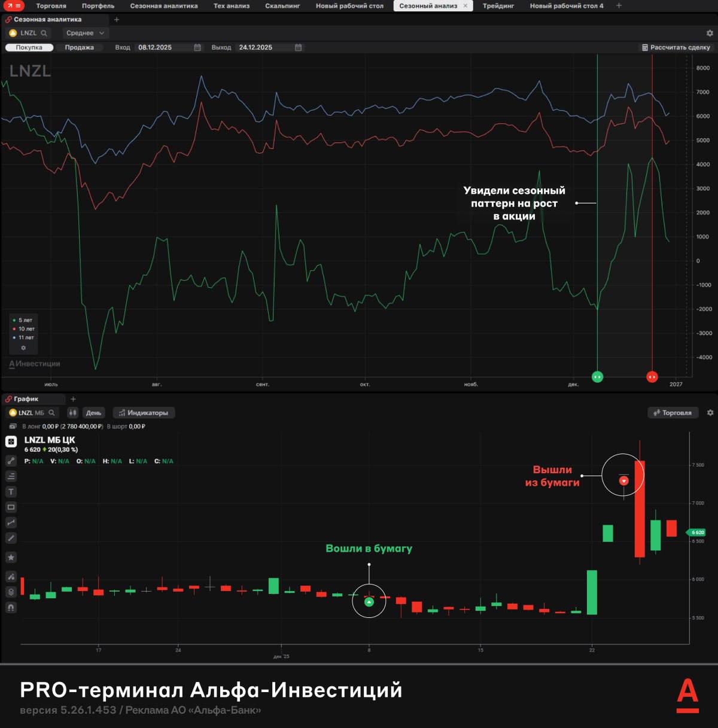Open the Торговля button above the chart
The image size is (718, 728).
pyautogui.click(x=673, y=413)
